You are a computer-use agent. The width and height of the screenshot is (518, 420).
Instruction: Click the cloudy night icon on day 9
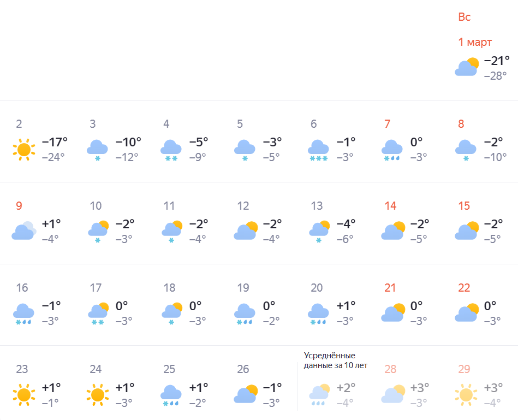[x=23, y=230]
